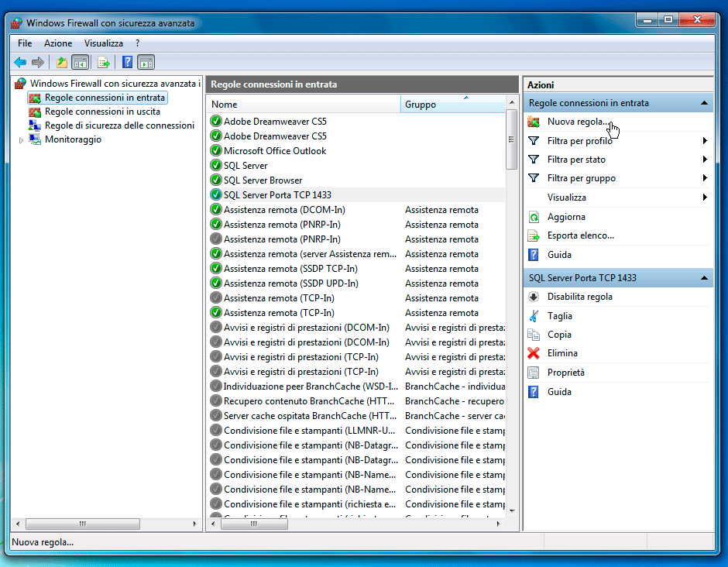The height and width of the screenshot is (567, 728).
Task: Click the Copia icon
Action: tap(534, 335)
